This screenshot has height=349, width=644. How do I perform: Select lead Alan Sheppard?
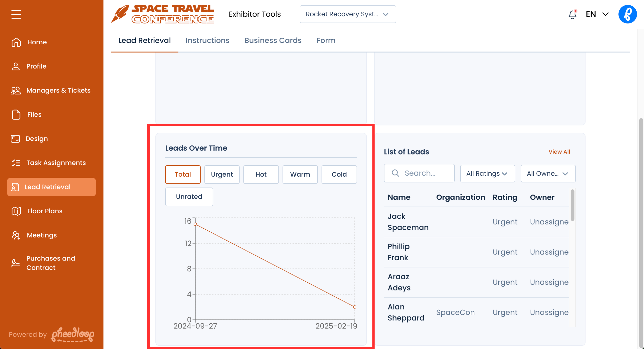tap(406, 313)
